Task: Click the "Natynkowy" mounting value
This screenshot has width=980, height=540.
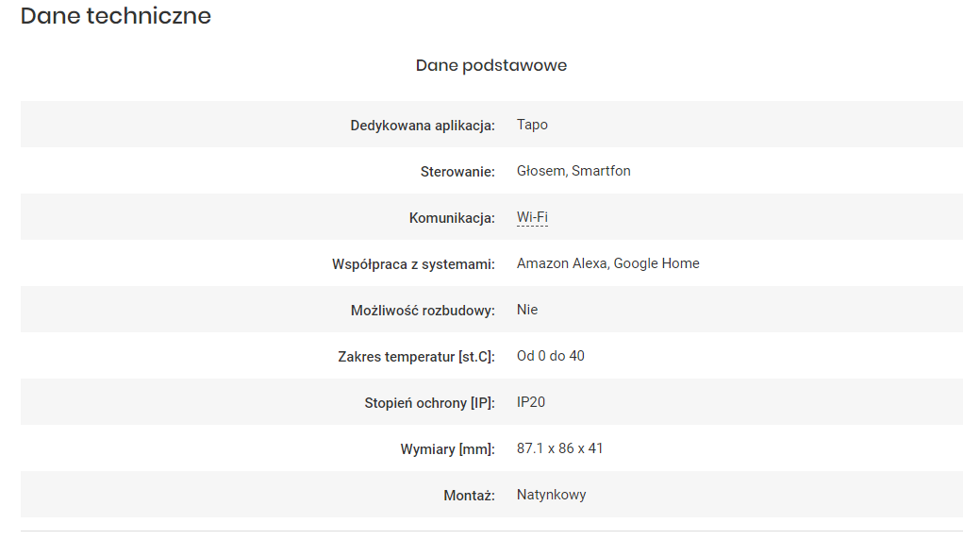Action: click(x=552, y=495)
